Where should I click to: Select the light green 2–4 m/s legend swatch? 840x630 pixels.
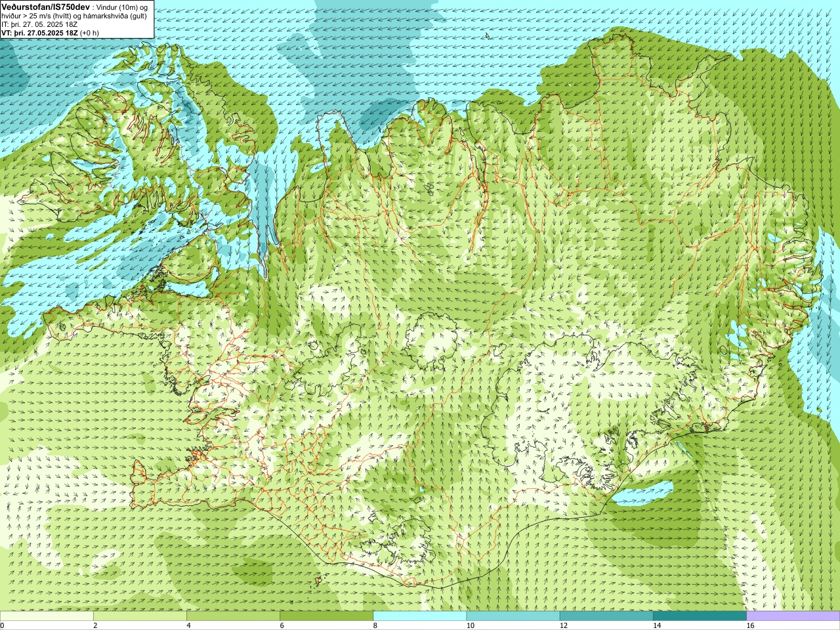(140, 616)
